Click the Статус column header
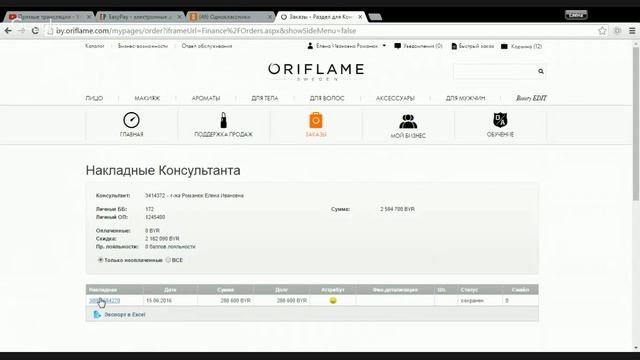The image size is (640, 360). click(469, 290)
